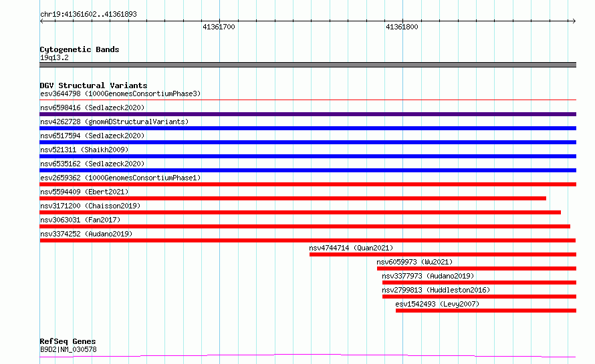Select the red nsv5594409 Ebert2021 bar
Viewport: 595px width, 364px height.
click(293, 198)
